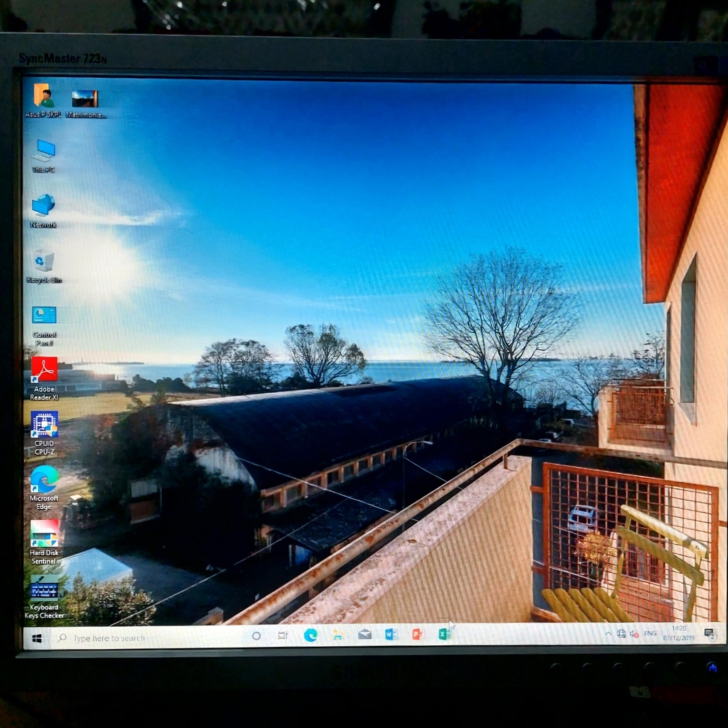This screenshot has width=728, height=728.
Task: Select the This PC desktop icon
Action: point(43,156)
